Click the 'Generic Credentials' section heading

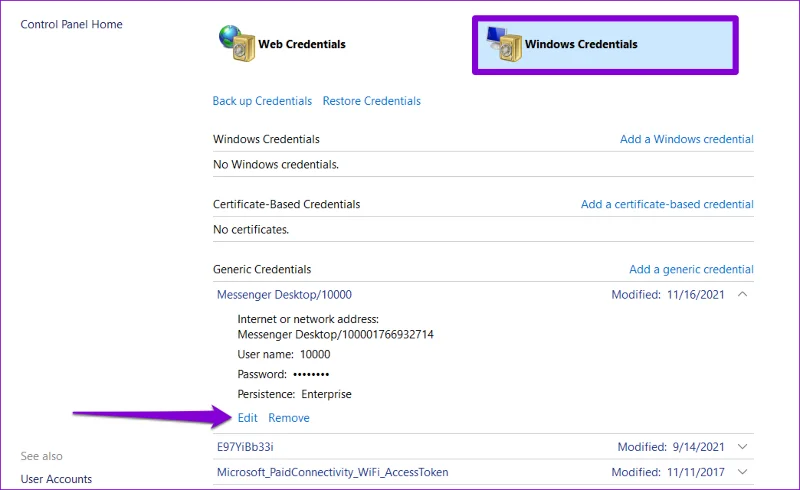coord(262,270)
